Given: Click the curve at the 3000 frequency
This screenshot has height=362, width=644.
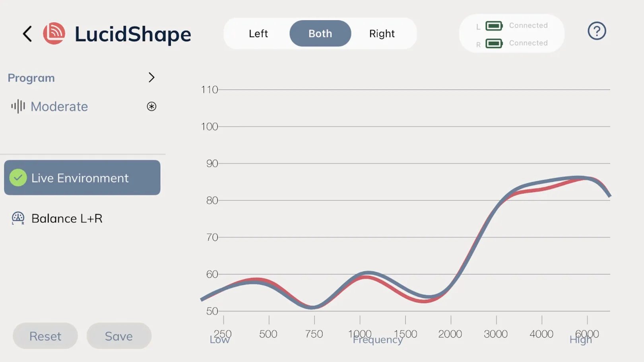Looking at the screenshot, I should 496,207.
